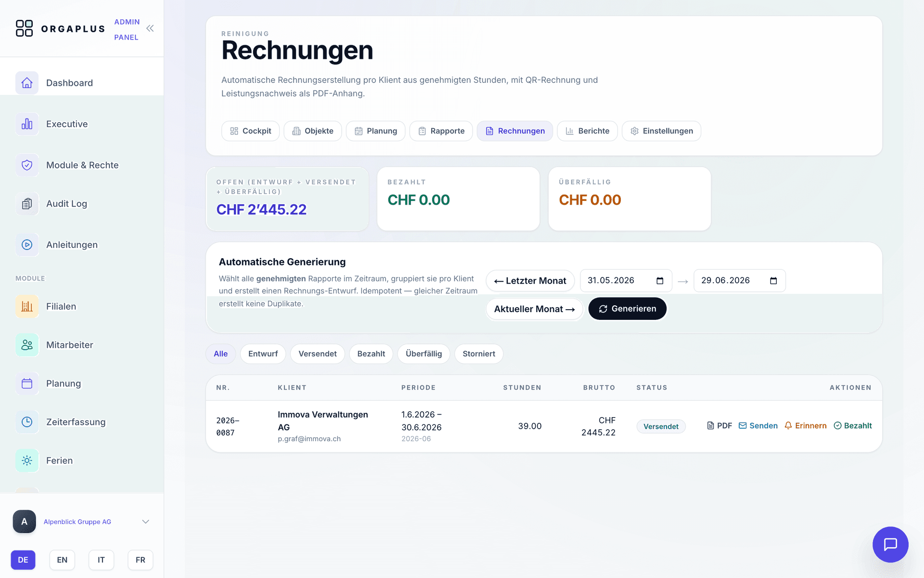
Task: Click the Immova Verwaltungen AG client name
Action: point(323,421)
